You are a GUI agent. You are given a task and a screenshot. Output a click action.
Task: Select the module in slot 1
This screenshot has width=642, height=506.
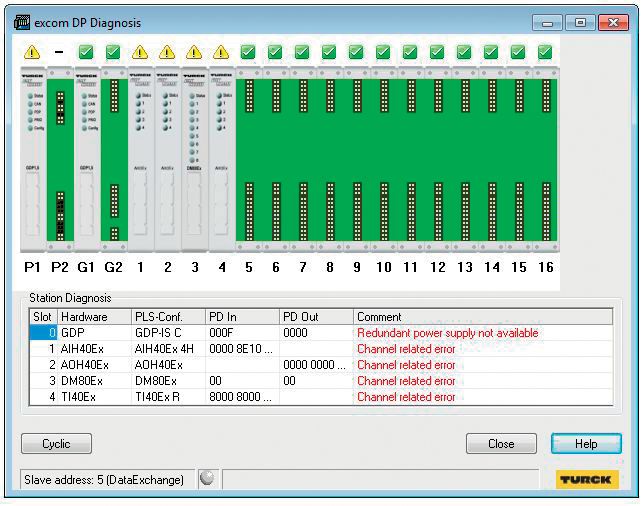pos(140,159)
